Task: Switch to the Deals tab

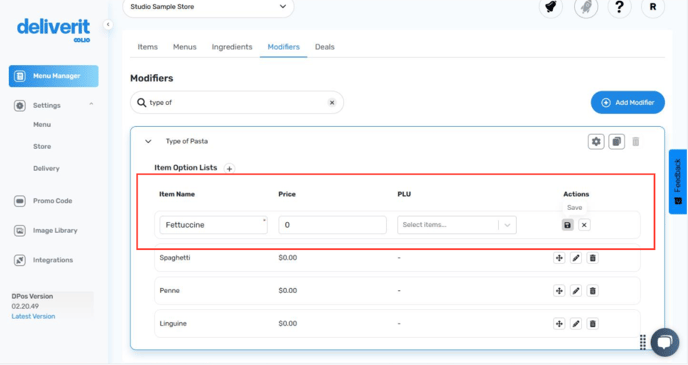Action: [x=325, y=47]
